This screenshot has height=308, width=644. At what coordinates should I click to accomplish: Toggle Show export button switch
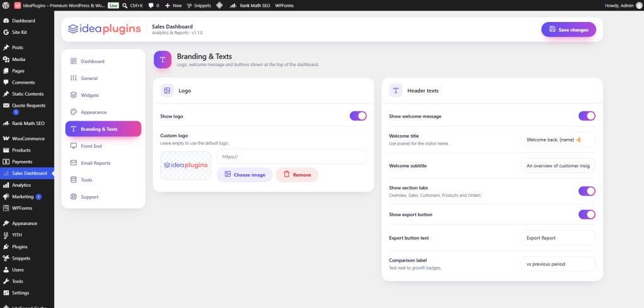587,214
